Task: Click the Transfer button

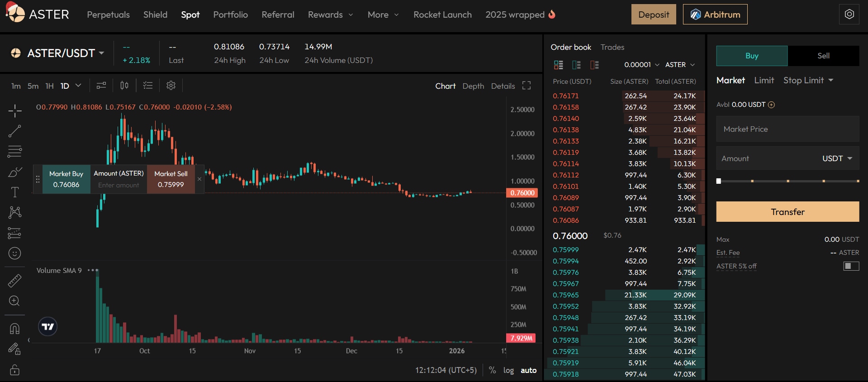Action: pos(787,212)
